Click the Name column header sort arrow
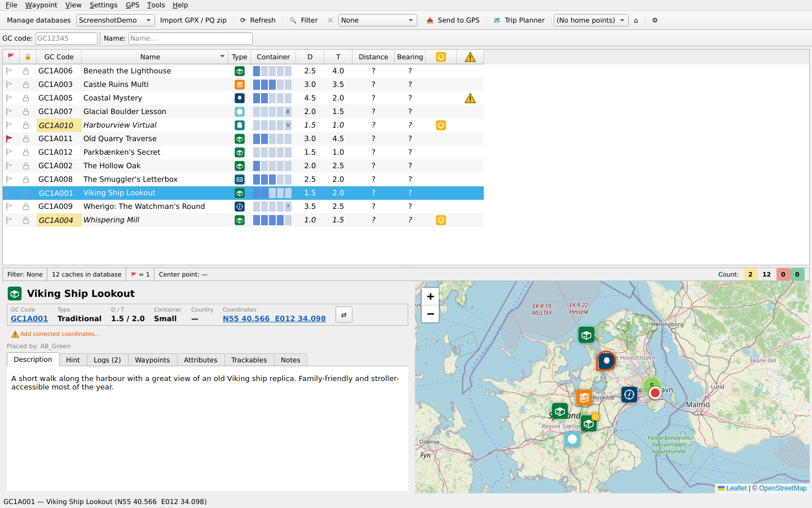The image size is (812, 508). pyautogui.click(x=222, y=57)
